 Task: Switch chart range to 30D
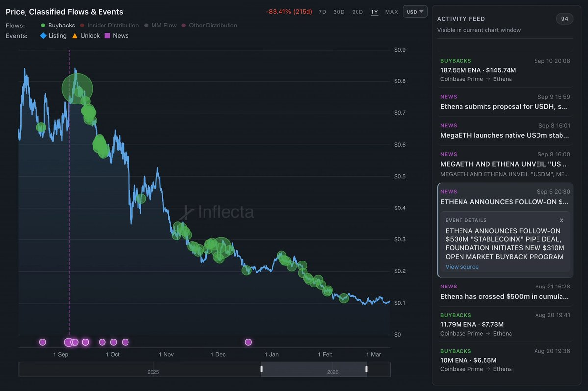tap(339, 12)
